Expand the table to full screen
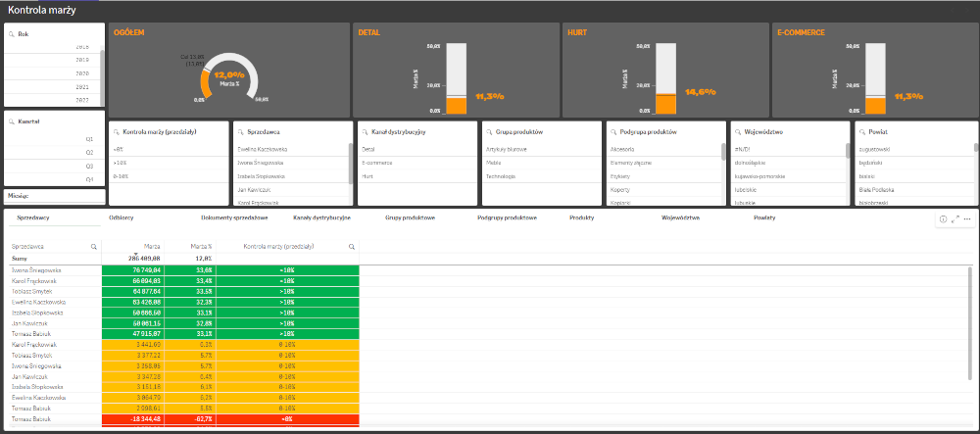 (x=955, y=219)
